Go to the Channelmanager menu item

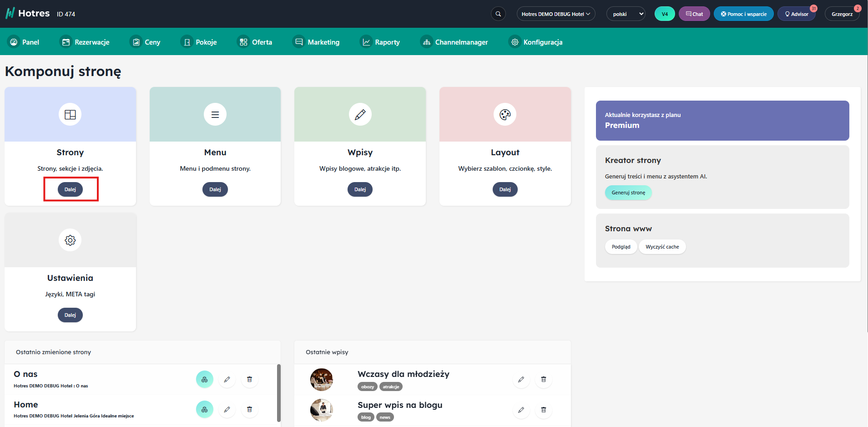454,42
